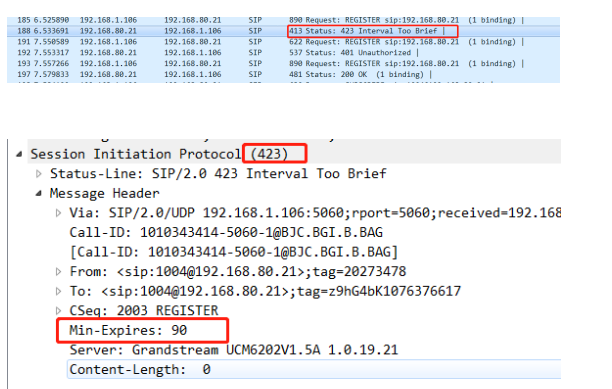Collapse the Message Header section
This screenshot has width=612, height=389.
click(x=38, y=193)
